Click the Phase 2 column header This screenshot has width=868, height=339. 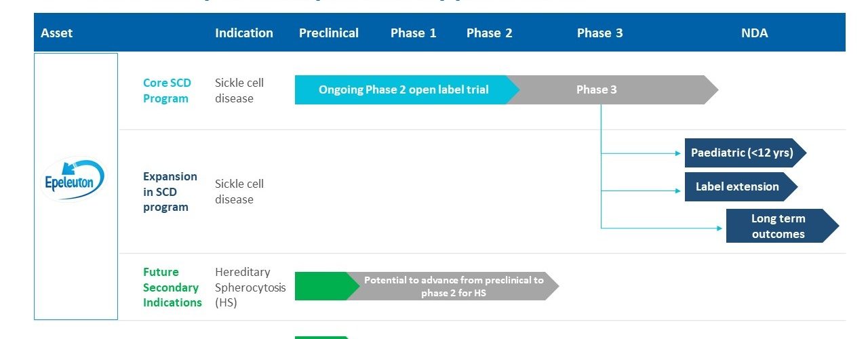(490, 33)
